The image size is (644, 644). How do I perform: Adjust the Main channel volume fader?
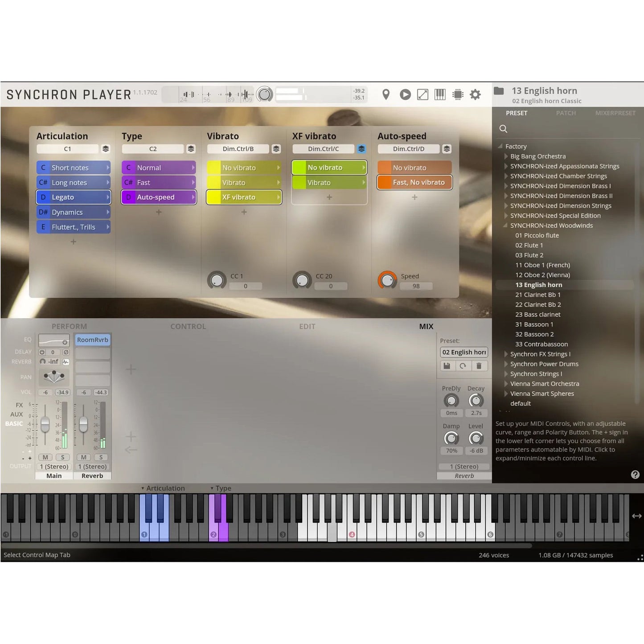coord(45,424)
